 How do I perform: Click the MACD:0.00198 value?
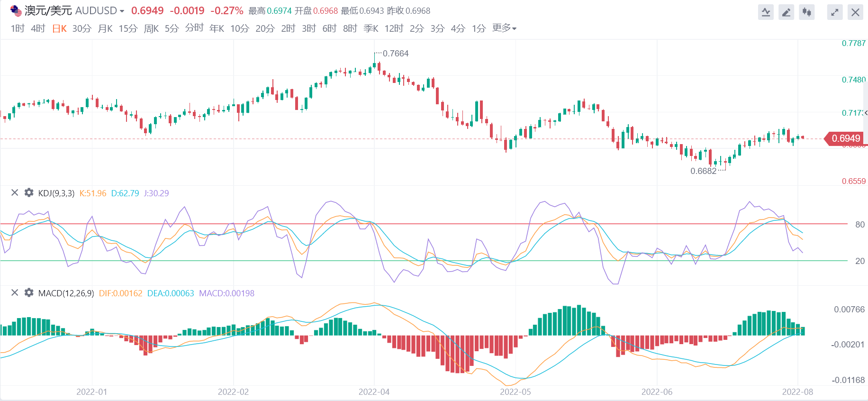pyautogui.click(x=226, y=293)
